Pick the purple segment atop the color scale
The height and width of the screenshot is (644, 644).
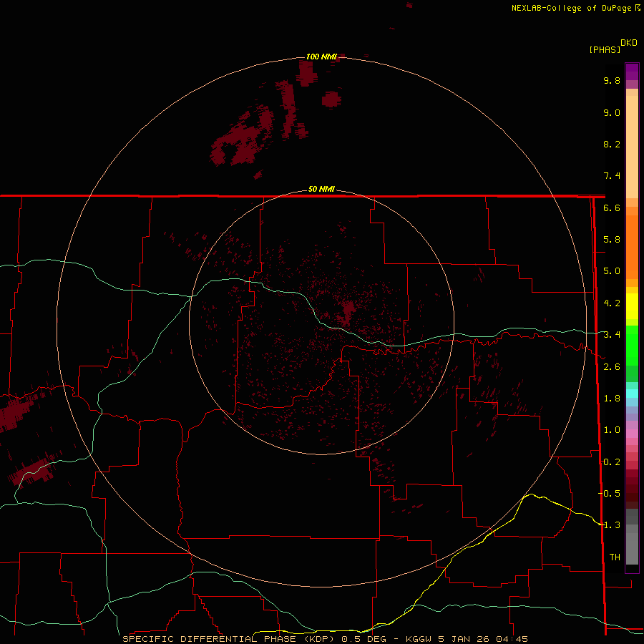632,72
